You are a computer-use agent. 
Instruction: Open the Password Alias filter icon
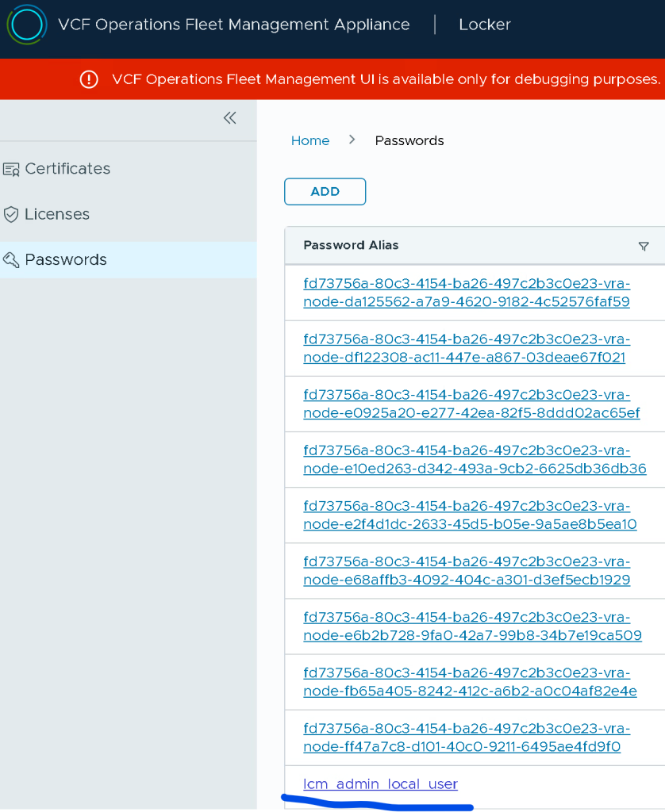pyautogui.click(x=644, y=247)
